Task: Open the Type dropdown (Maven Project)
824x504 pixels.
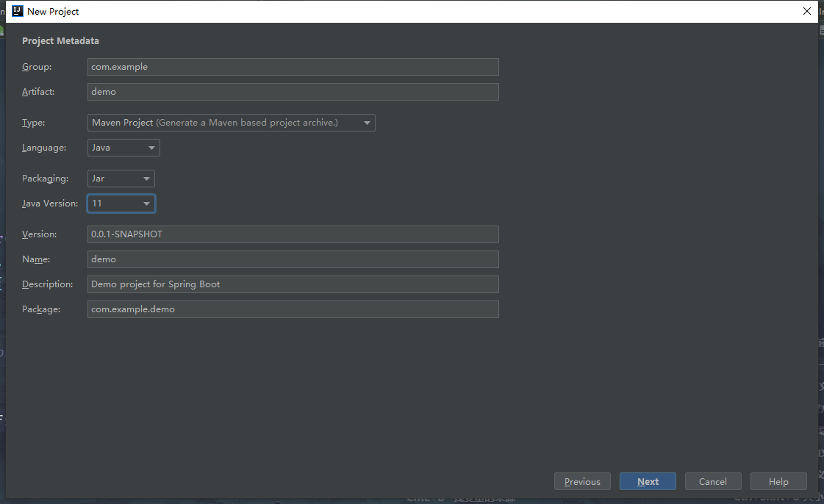Action: [232, 123]
